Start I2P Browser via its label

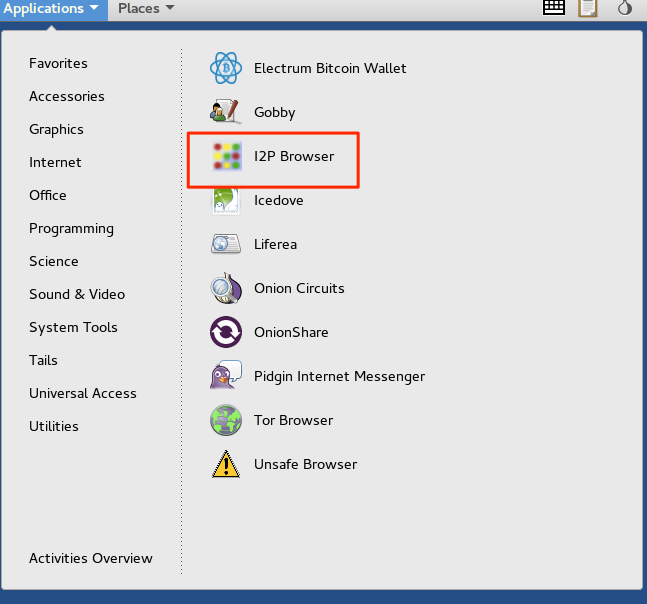pos(294,156)
